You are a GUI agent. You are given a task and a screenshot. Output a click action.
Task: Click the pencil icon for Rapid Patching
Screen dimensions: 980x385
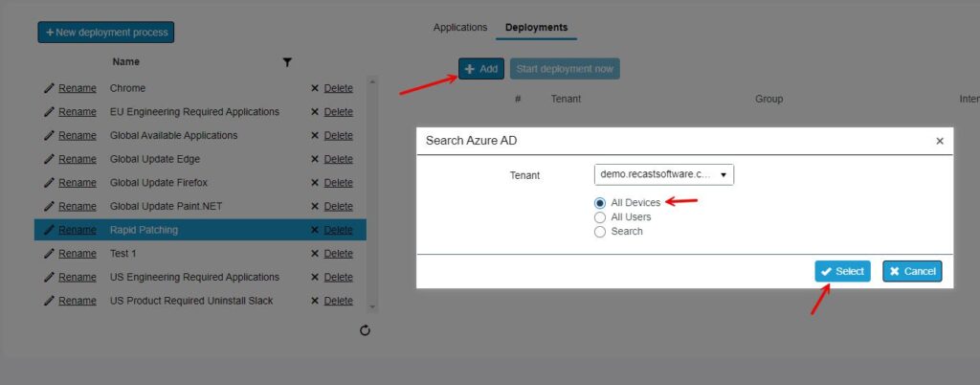(x=49, y=230)
